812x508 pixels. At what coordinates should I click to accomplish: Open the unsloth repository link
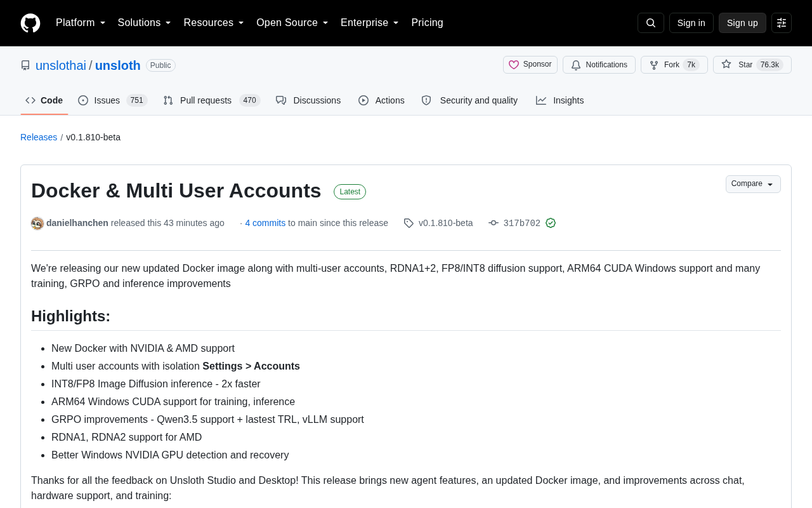point(118,65)
